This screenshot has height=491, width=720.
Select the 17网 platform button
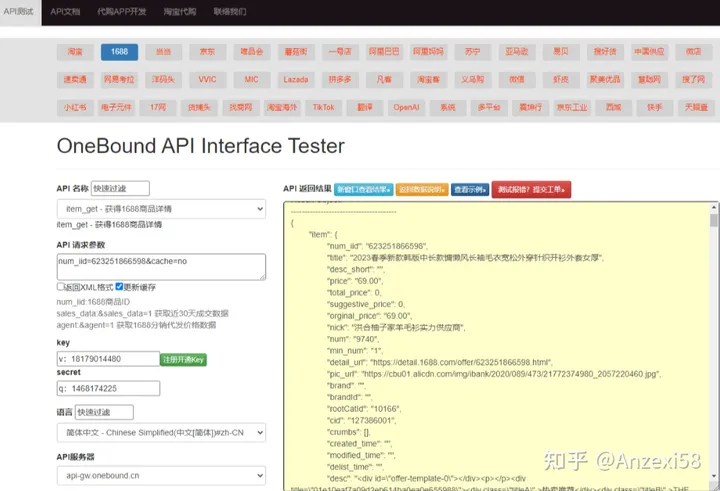158,107
